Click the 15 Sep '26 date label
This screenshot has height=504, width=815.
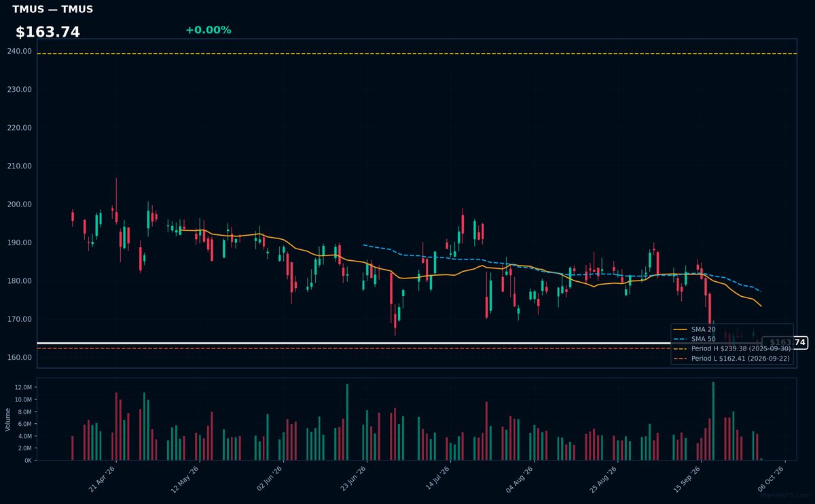click(689, 479)
